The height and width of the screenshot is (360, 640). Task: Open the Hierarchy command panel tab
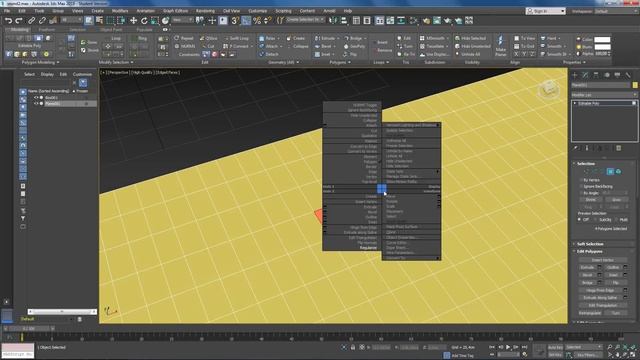596,75
